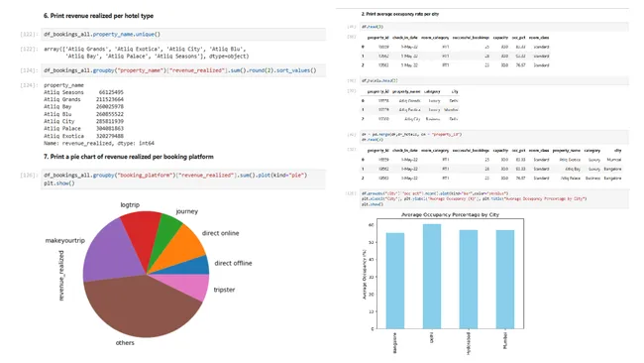Viewport: 644px width, 363px height.
Task: Click the 'logtrip' pie label
Action: click(x=130, y=204)
